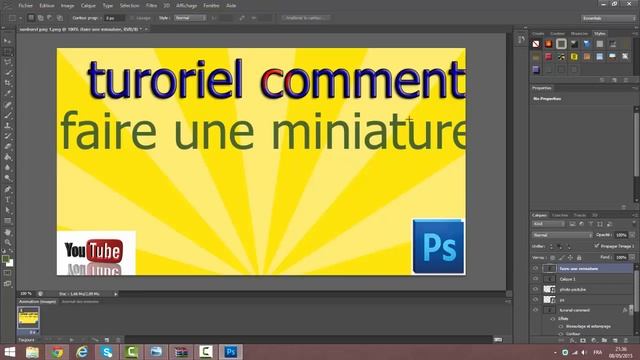Click New selection mode icon in options bar
The height and width of the screenshot is (360, 640).
(31, 18)
